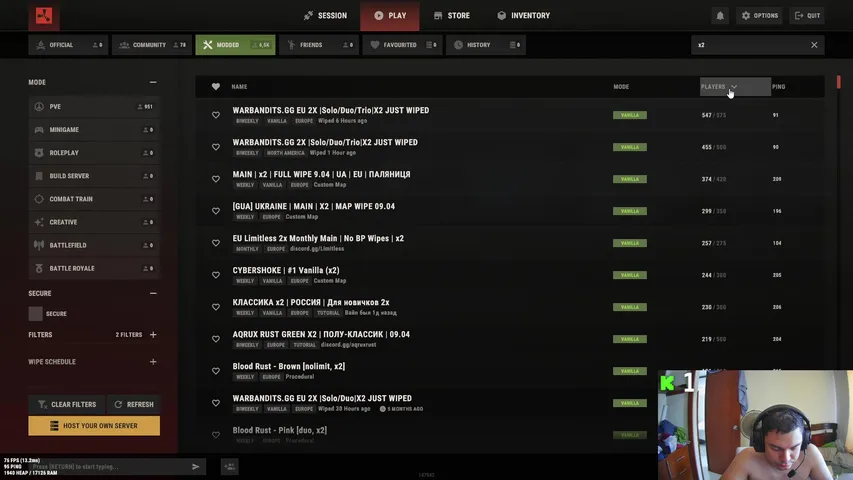853x480 pixels.
Task: Select MAIN x2 FULL WIPE 9.04 server name
Action: click(x=322, y=174)
